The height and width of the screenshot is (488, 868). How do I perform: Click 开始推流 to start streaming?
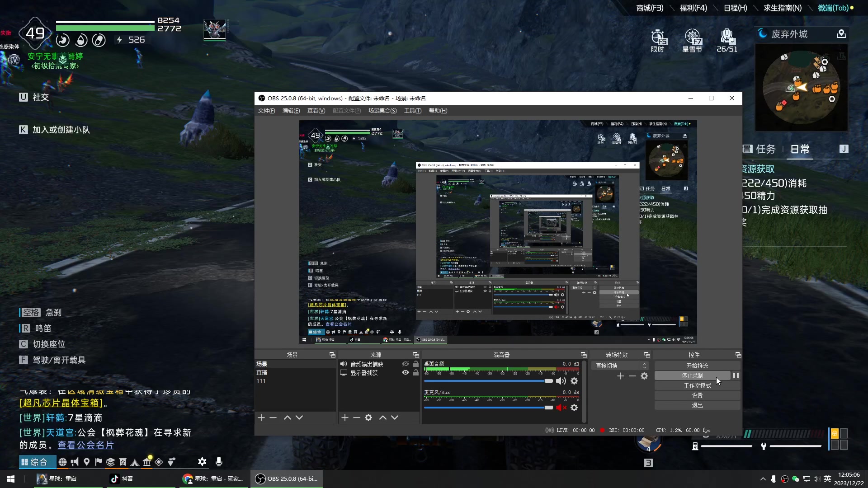697,366
